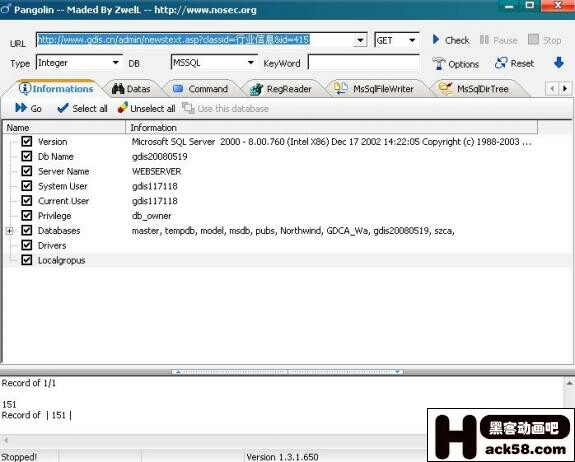This screenshot has width=575, height=462.
Task: Click the pane splitter grip bar
Action: (x=287, y=371)
